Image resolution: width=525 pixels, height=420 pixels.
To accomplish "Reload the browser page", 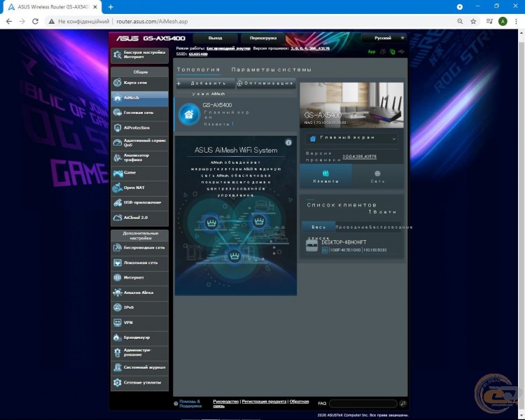I will click(x=35, y=22).
